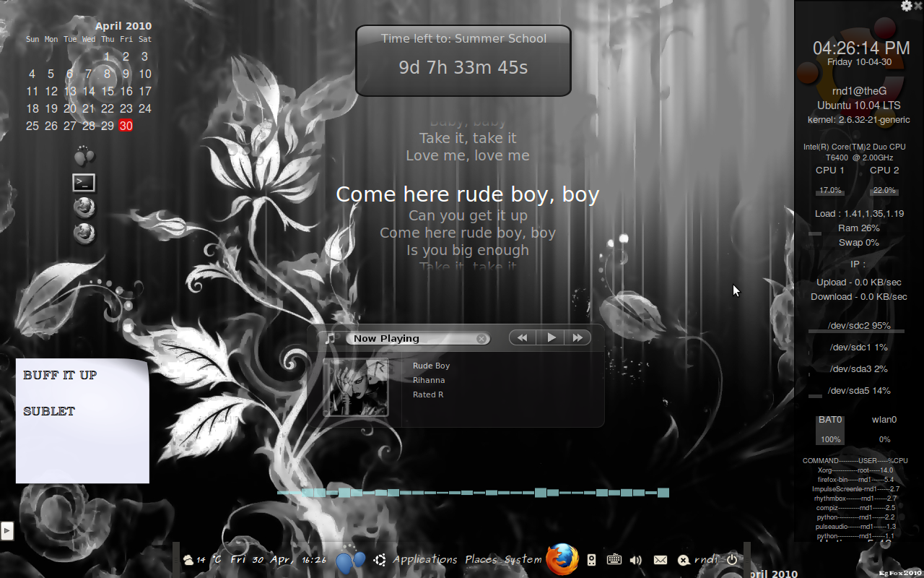This screenshot has width=924, height=578.
Task: Click the music note icon in player widget
Action: pos(331,338)
